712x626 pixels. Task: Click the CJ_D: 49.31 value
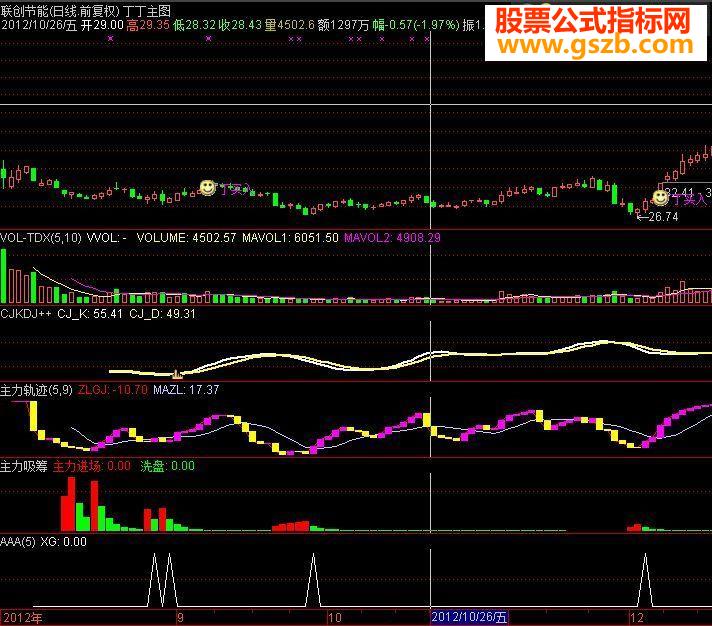163,314
